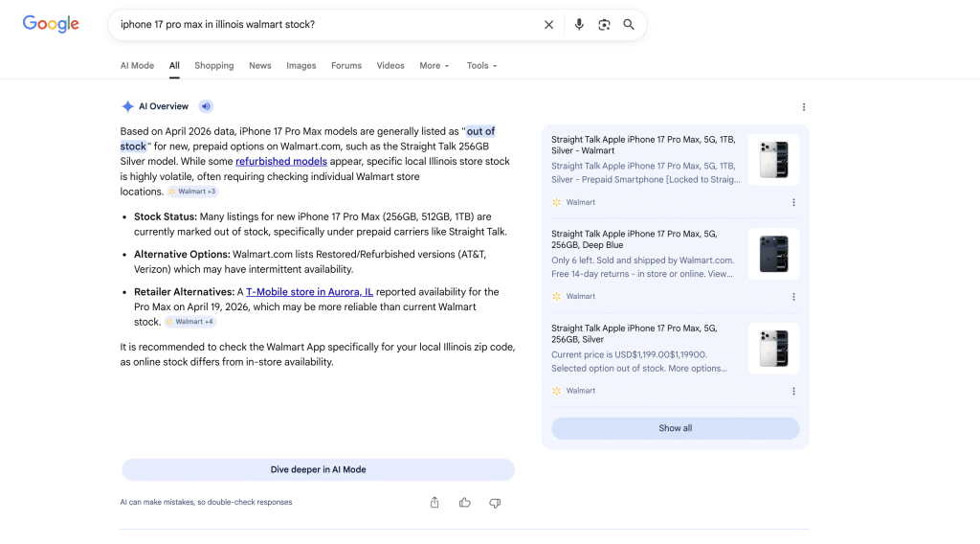Image resolution: width=980 pixels, height=544 pixels.
Task: Start voice search with the microphone icon
Action: [579, 25]
